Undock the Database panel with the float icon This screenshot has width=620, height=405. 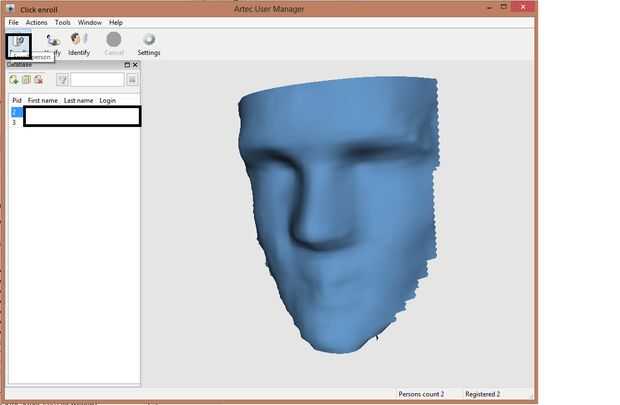[127, 65]
